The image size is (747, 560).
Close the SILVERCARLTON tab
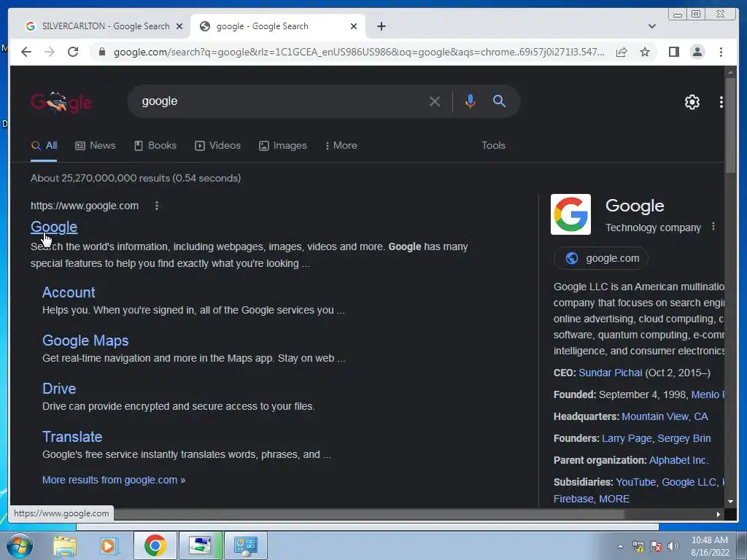pyautogui.click(x=179, y=26)
